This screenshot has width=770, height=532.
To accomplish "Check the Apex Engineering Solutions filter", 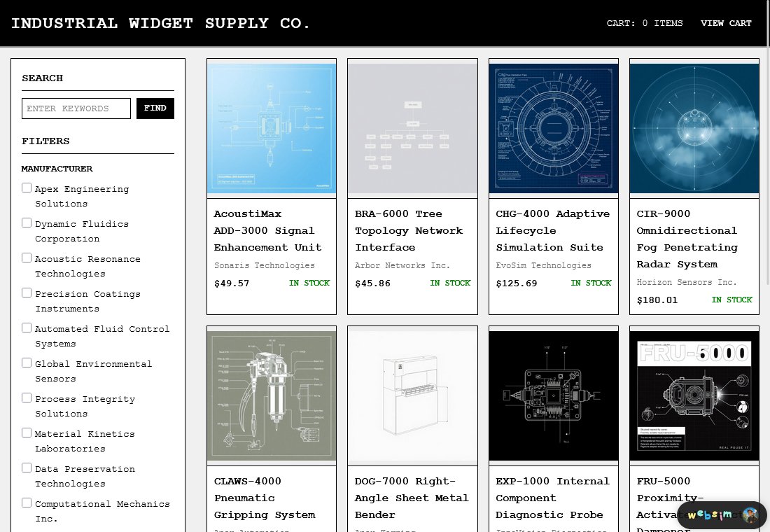I will (x=27, y=188).
